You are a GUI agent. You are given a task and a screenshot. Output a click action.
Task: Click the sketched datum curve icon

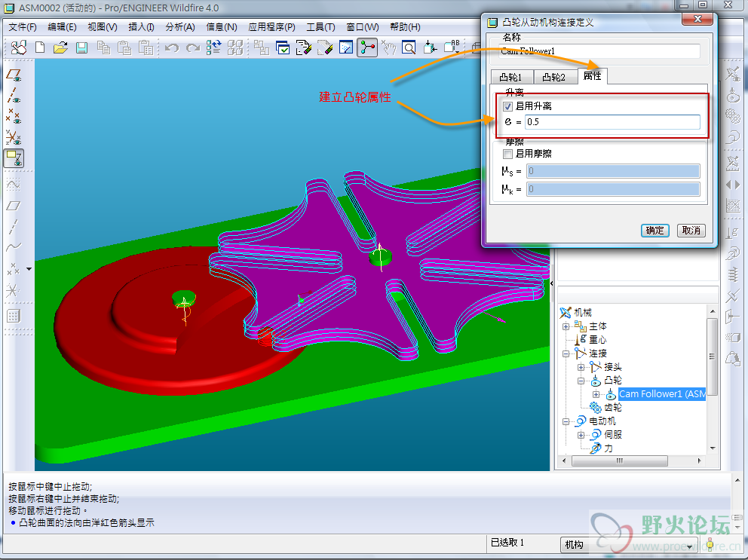[x=14, y=185]
